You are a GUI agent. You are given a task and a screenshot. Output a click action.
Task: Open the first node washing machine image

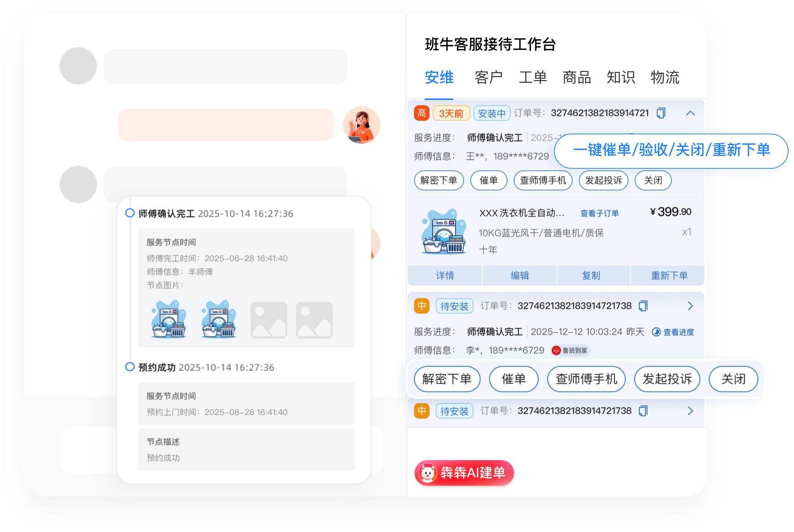coord(169,319)
